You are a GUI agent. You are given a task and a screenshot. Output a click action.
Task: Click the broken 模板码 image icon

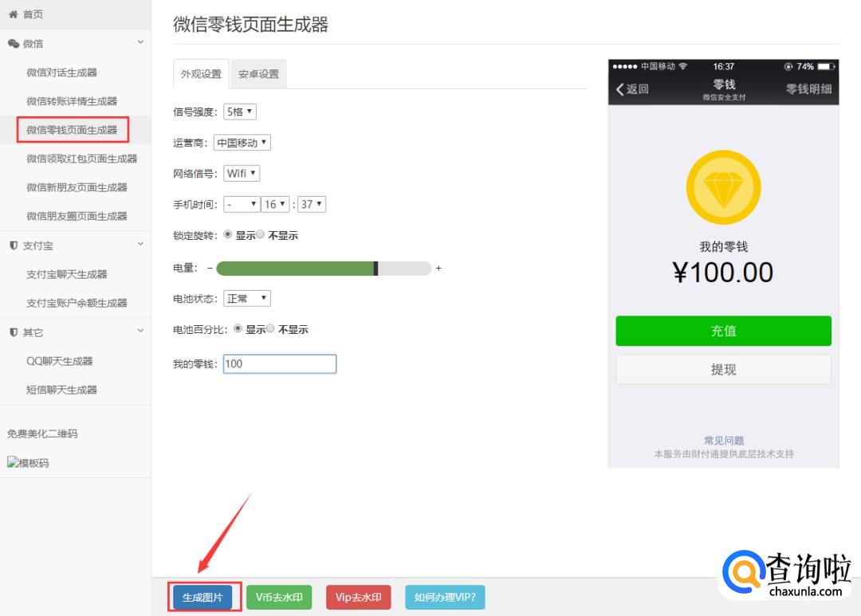[13, 462]
